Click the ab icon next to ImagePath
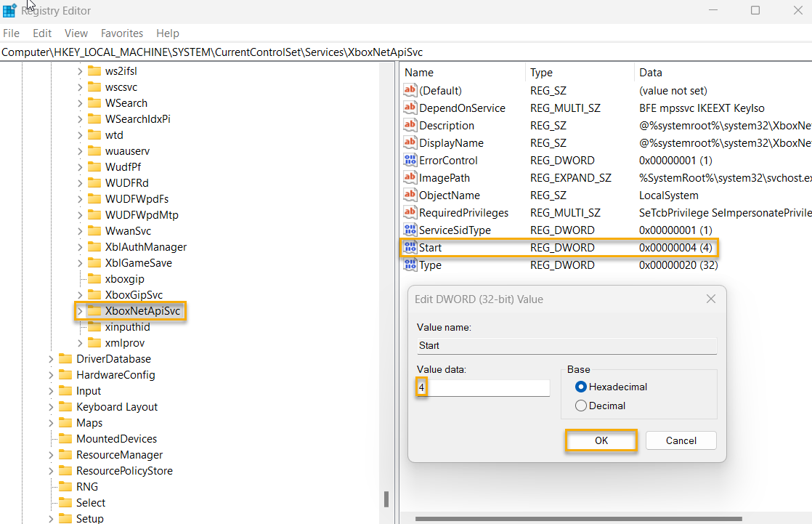The height and width of the screenshot is (524, 812). click(411, 177)
